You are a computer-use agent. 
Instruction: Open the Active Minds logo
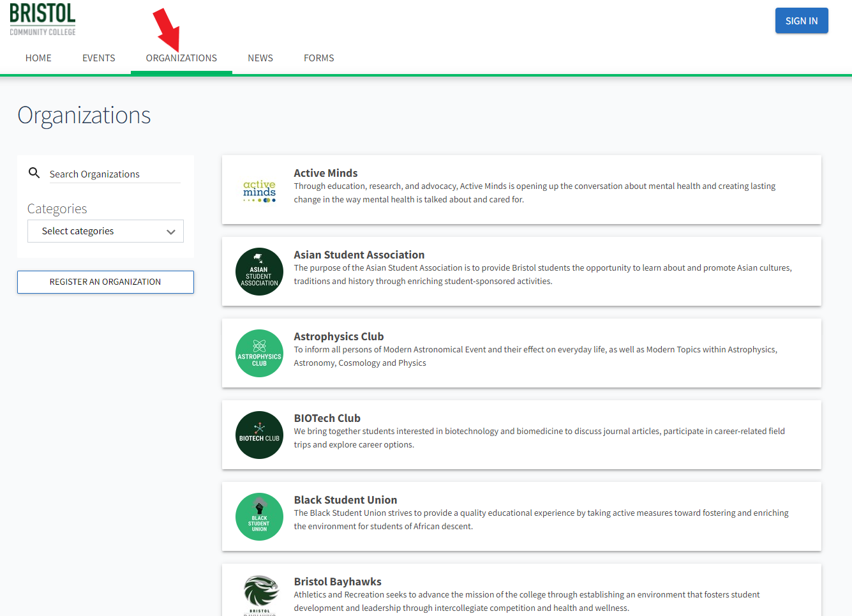click(x=259, y=190)
